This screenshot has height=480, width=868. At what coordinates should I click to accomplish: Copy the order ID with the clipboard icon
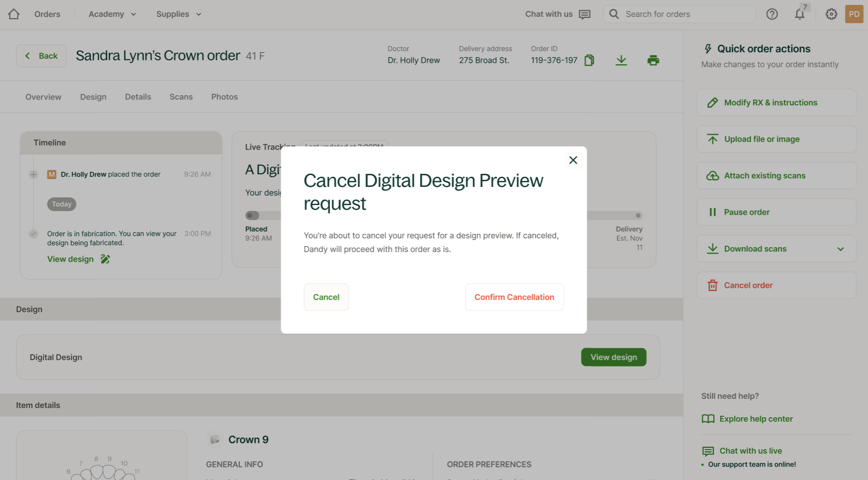(589, 60)
